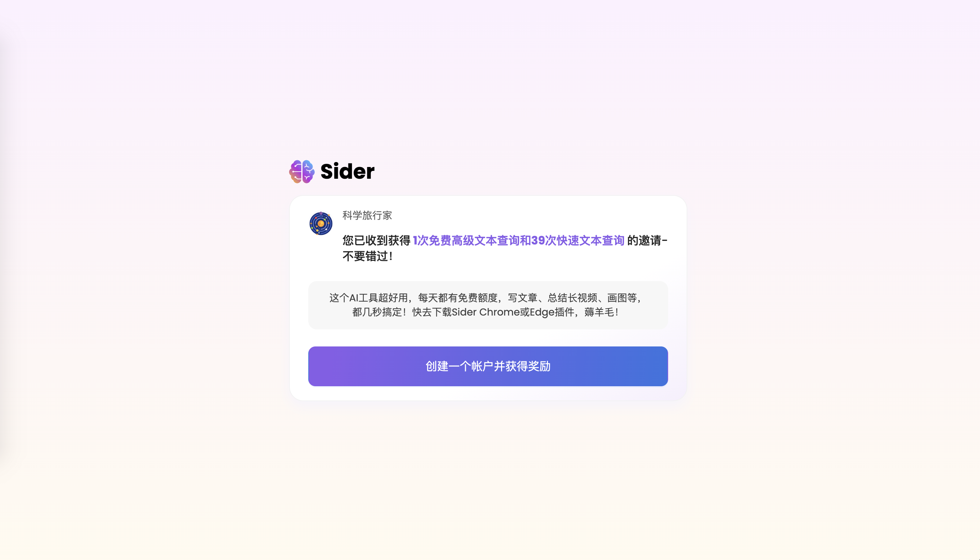The height and width of the screenshot is (560, 980).
Task: Click the purple 1次免费高级文本查询 text
Action: coord(466,241)
